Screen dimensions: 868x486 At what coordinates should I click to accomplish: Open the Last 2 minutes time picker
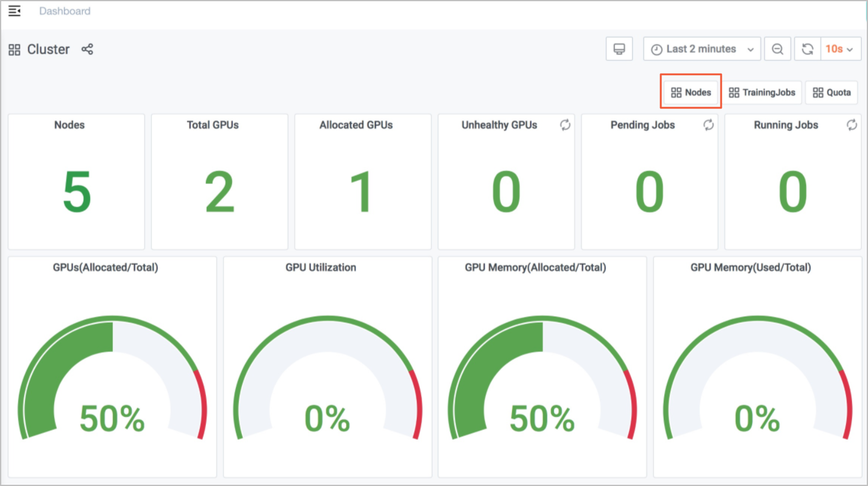click(702, 49)
